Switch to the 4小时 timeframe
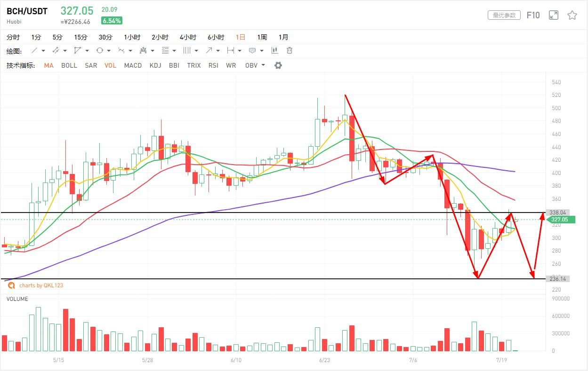The image size is (588, 371). (188, 37)
